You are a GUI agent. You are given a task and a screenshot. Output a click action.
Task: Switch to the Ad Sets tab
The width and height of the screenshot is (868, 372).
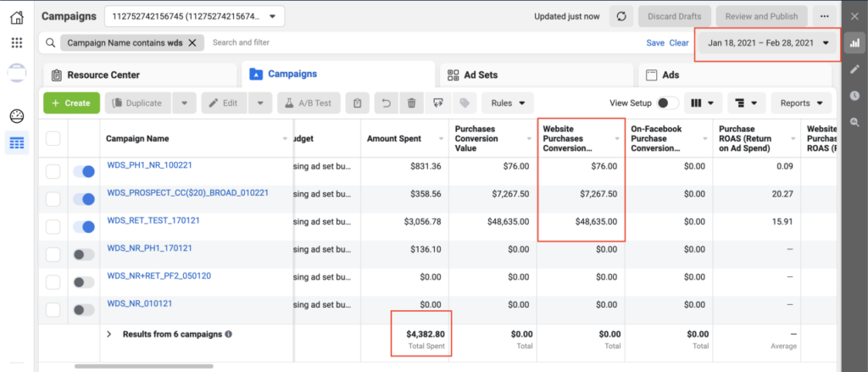point(537,75)
